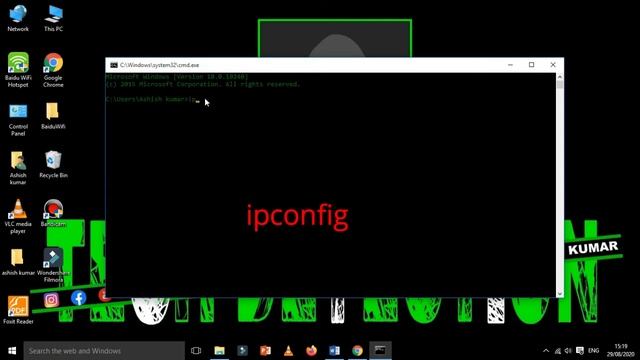
Task: Open Foxit Reader desktop shortcut
Action: (18, 310)
